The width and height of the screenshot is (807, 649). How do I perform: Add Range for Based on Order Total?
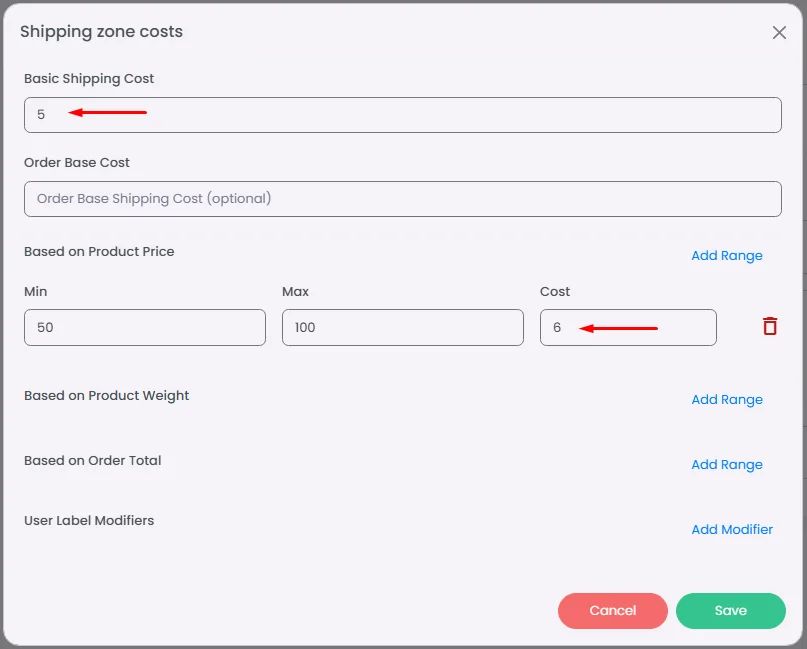coord(727,464)
